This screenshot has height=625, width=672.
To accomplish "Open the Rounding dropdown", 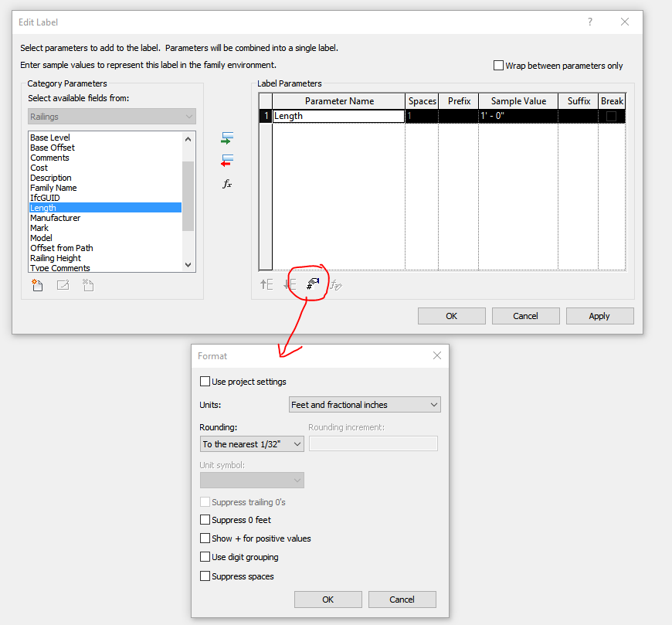I will [252, 444].
